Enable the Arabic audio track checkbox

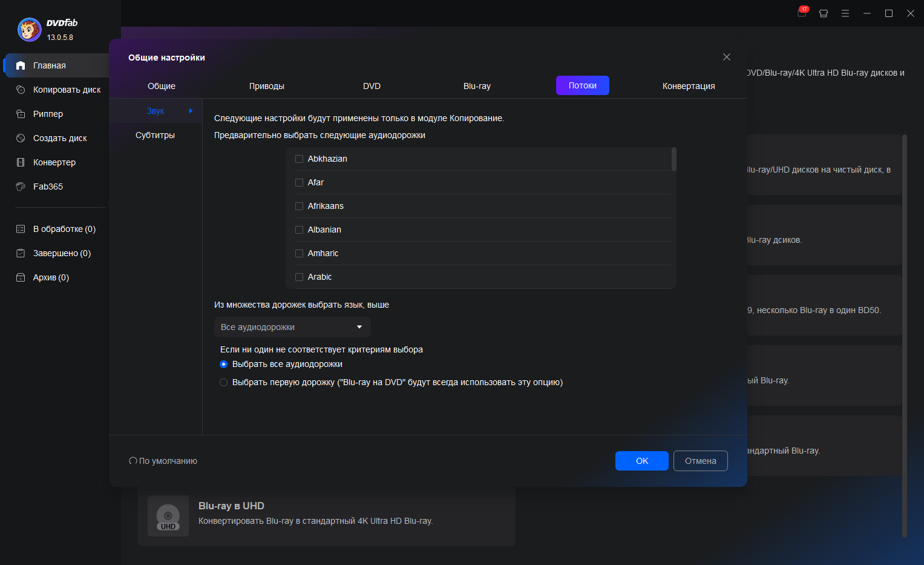[299, 277]
